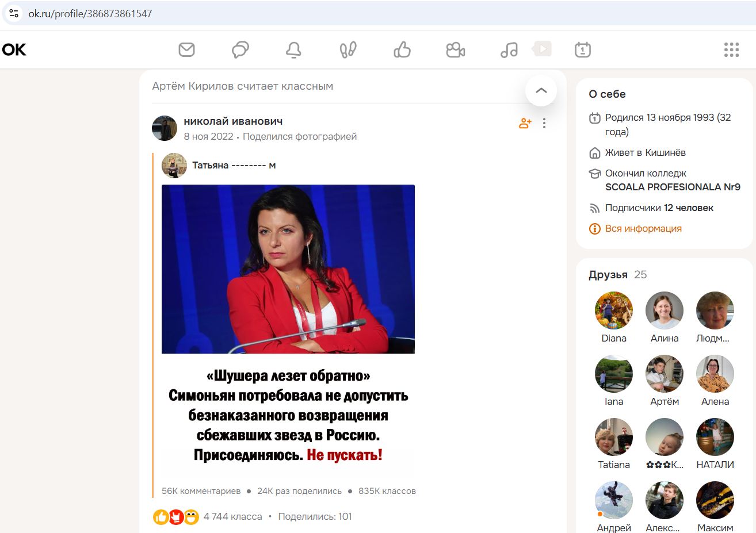The height and width of the screenshot is (533, 756).
Task: Open classes with the thumbs-up icon
Action: [402, 49]
